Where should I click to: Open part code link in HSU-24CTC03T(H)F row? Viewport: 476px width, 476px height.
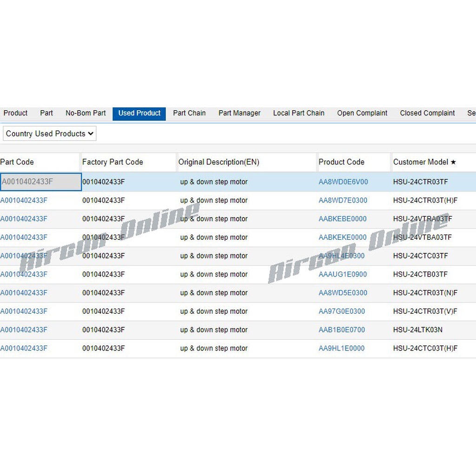pyautogui.click(x=24, y=349)
